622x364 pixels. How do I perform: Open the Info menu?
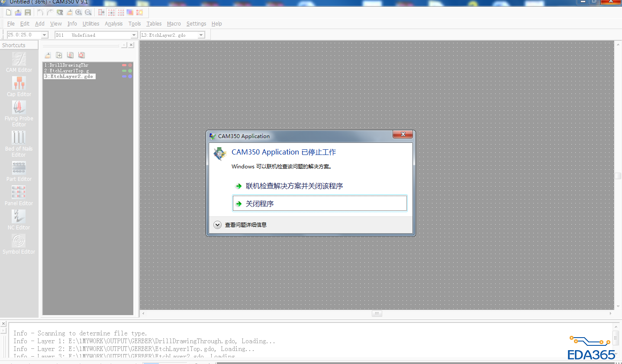(72, 24)
